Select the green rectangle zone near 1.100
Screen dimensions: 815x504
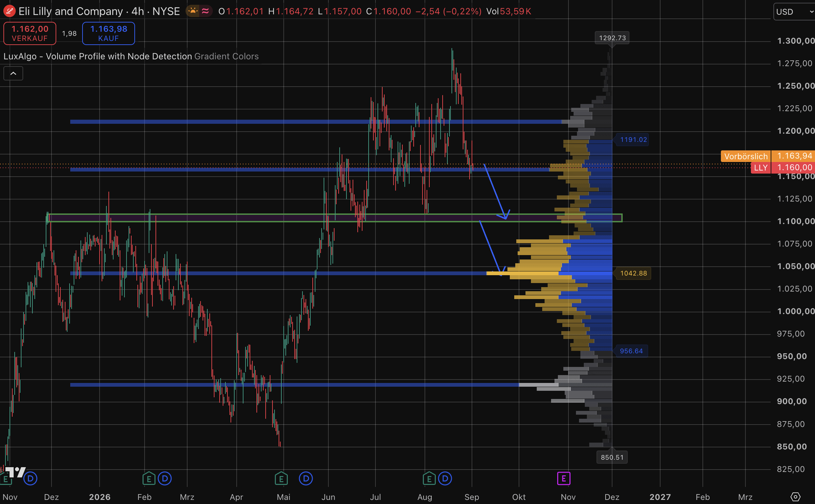pyautogui.click(x=334, y=218)
